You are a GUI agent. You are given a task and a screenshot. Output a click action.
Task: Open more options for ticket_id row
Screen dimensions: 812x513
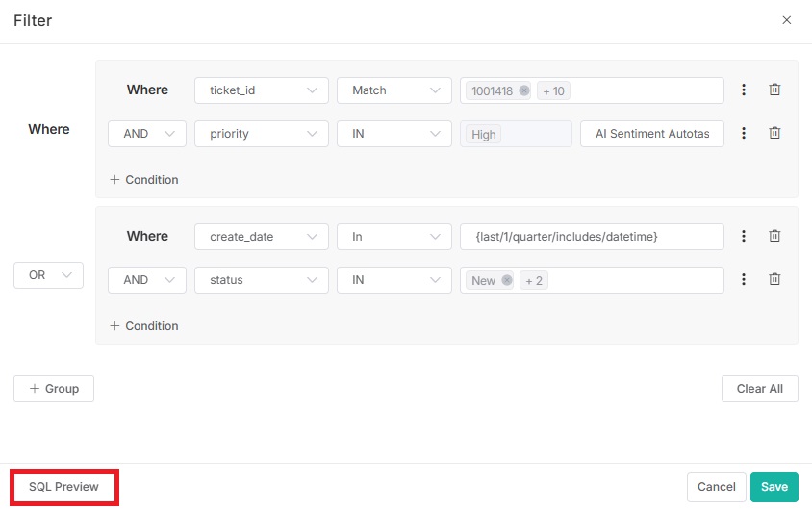[x=744, y=90]
